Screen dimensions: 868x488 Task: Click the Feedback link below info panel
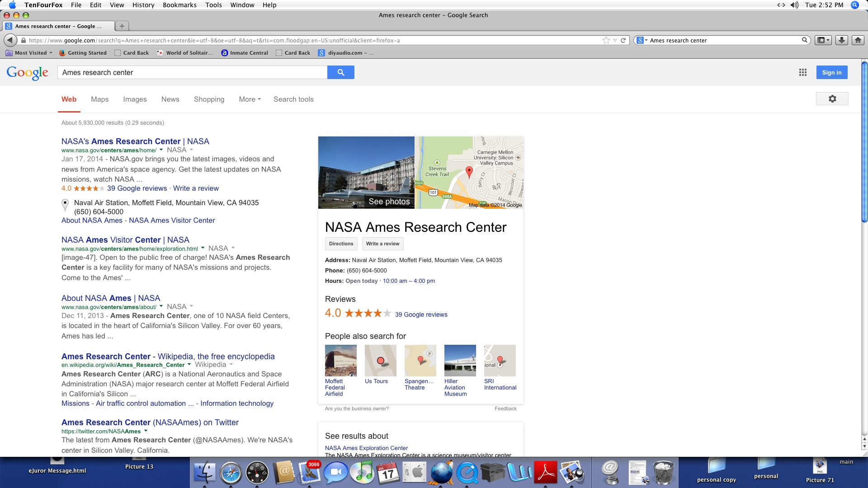[x=505, y=408]
